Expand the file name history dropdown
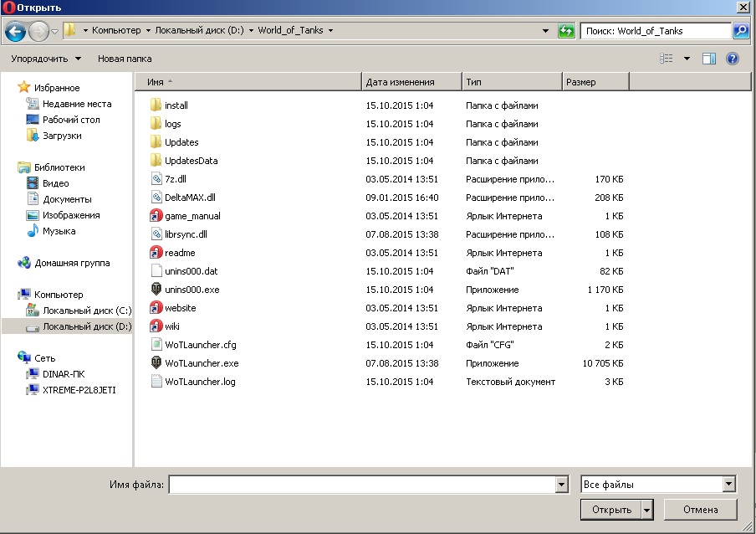756x534 pixels. click(561, 485)
